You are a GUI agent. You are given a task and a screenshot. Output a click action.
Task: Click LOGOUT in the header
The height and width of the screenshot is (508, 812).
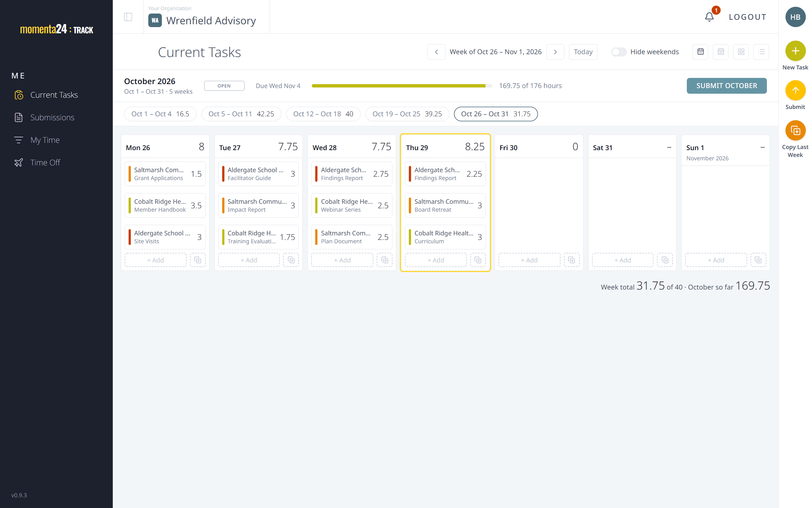coord(747,17)
